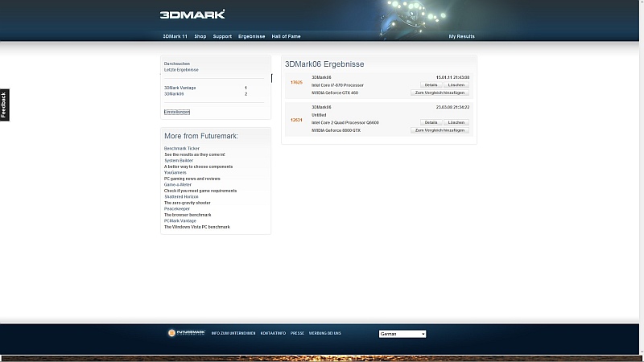Viewport: 644px width, 362px height.
Task: Add GTX 460 result to comparison
Action: pyautogui.click(x=440, y=93)
